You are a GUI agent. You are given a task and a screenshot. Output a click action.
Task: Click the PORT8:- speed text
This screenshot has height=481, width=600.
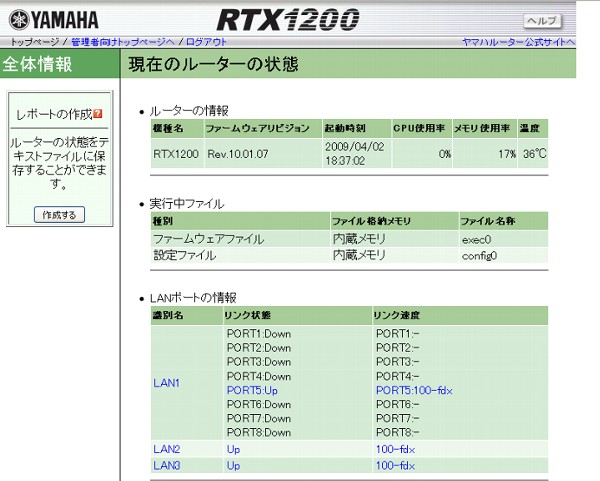pyautogui.click(x=398, y=432)
